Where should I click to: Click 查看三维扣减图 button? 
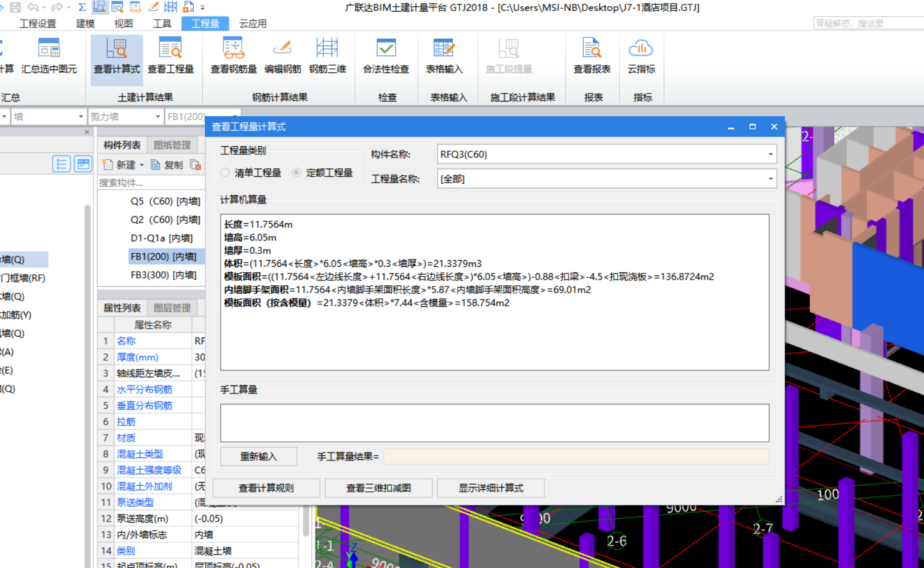click(x=378, y=488)
